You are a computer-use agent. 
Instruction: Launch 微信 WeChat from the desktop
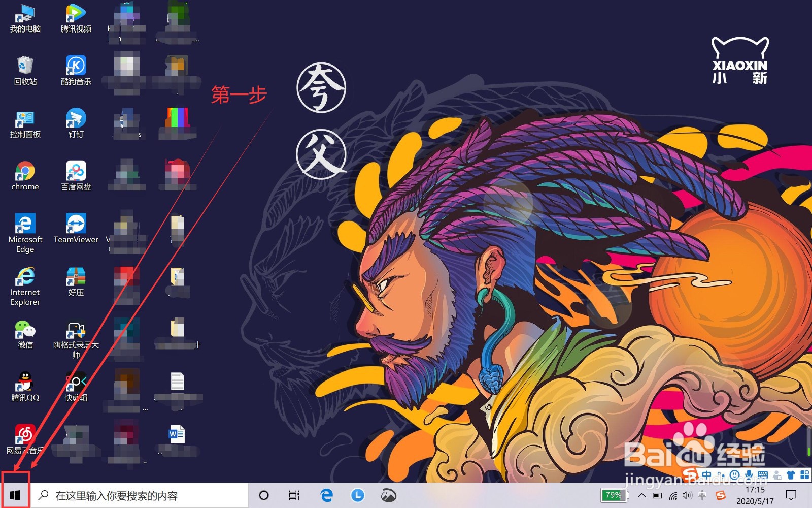coord(25,335)
